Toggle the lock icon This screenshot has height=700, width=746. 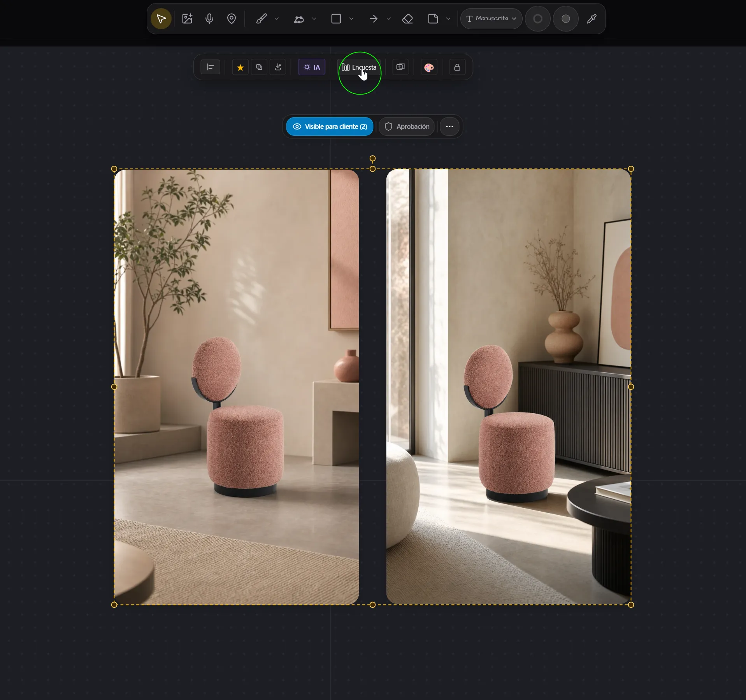[457, 67]
